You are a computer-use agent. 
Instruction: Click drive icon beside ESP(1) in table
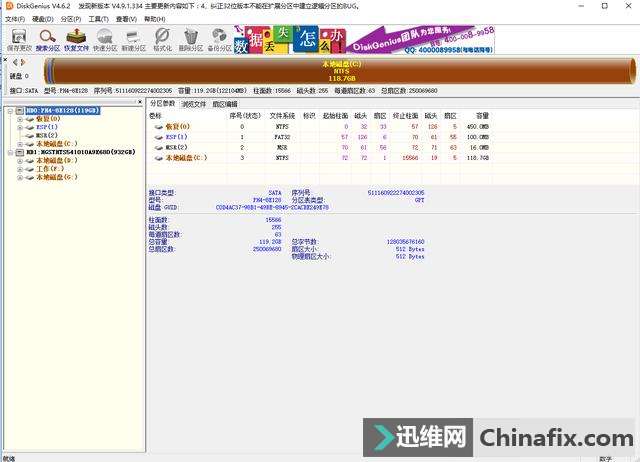click(x=159, y=137)
